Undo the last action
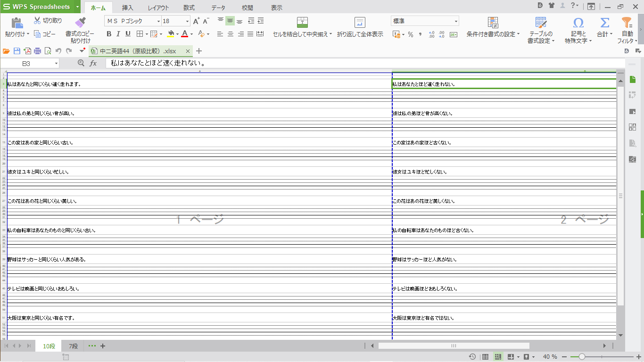Image resolution: width=644 pixels, height=362 pixels. pyautogui.click(x=58, y=51)
